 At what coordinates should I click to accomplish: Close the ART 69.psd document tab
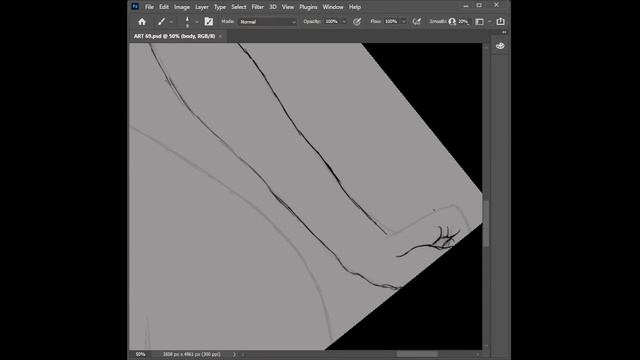[x=221, y=36]
